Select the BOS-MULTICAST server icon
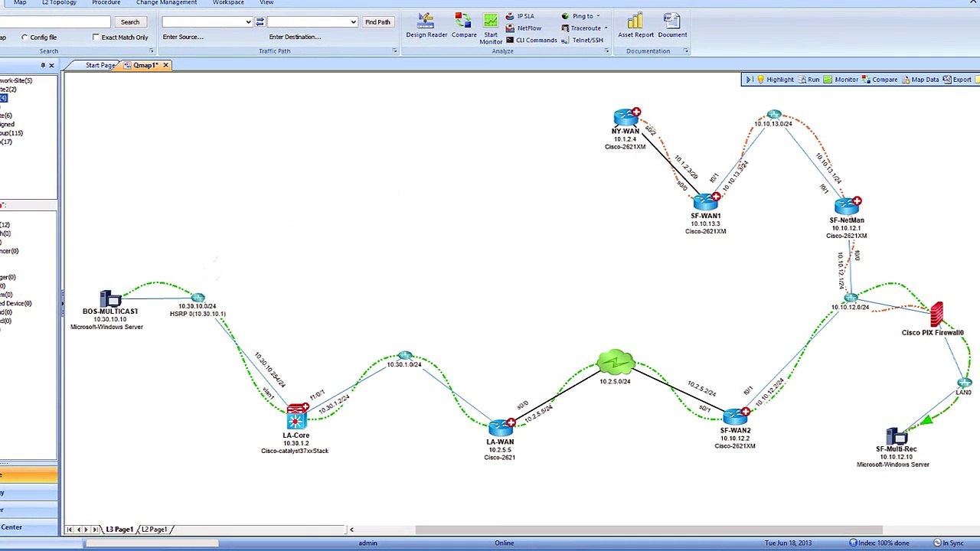 [110, 298]
